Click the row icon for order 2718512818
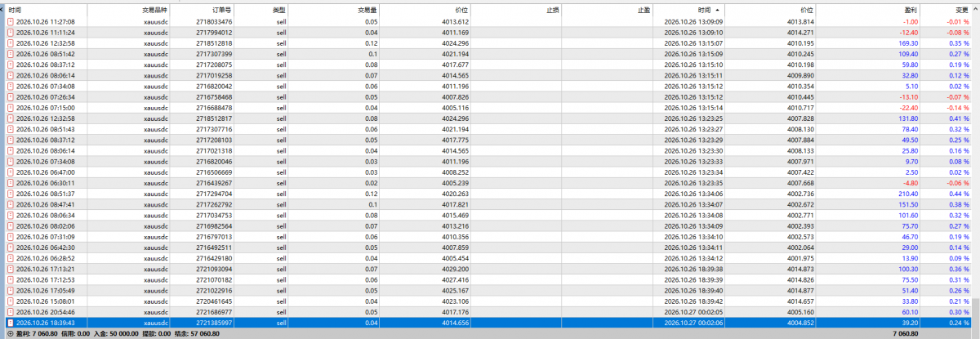Image resolution: width=980 pixels, height=339 pixels. tap(10, 43)
